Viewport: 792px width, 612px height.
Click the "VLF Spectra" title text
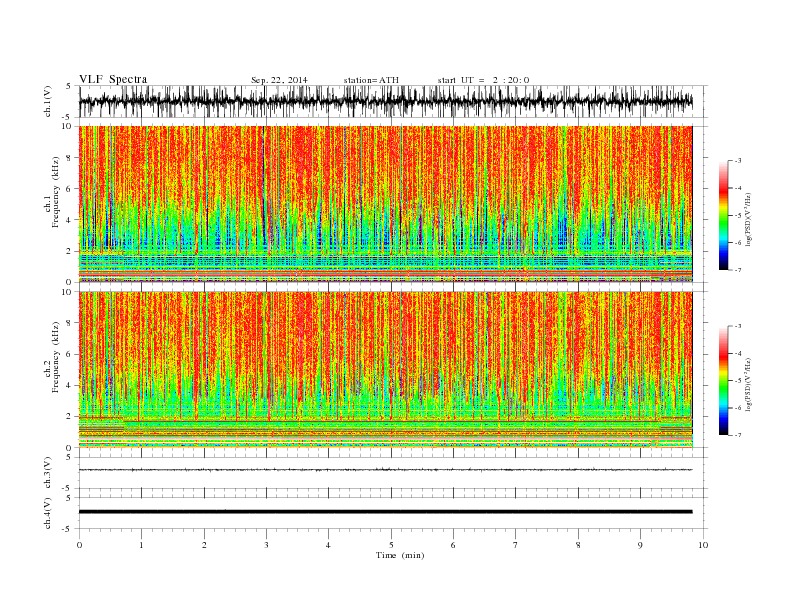pyautogui.click(x=113, y=79)
